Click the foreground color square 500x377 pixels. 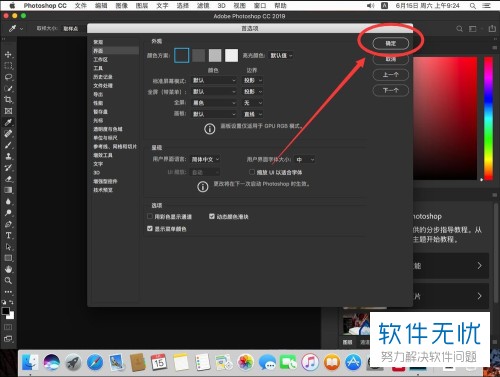(x=5, y=311)
